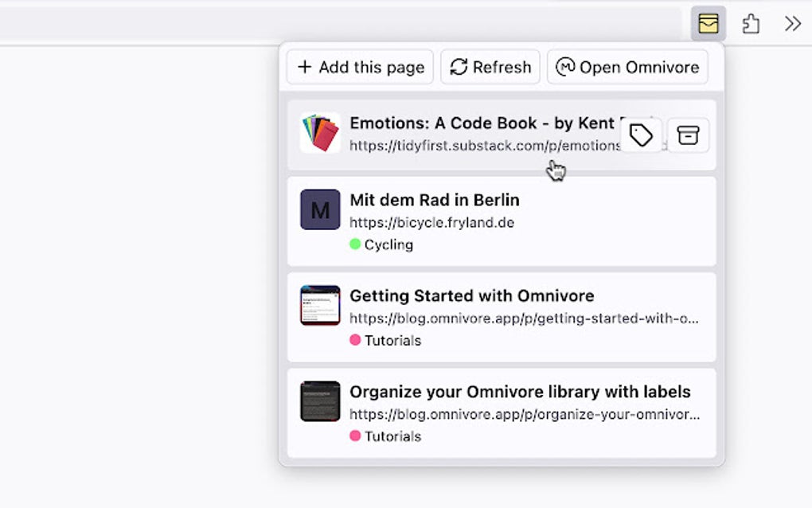This screenshot has width=812, height=508.
Task: Click the green Cycling label dot
Action: click(356, 244)
